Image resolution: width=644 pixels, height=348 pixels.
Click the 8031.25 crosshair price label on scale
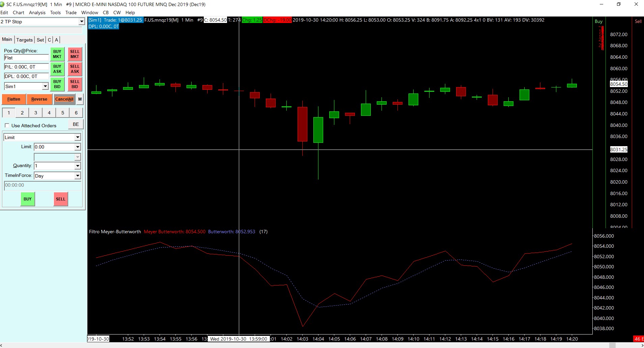619,150
